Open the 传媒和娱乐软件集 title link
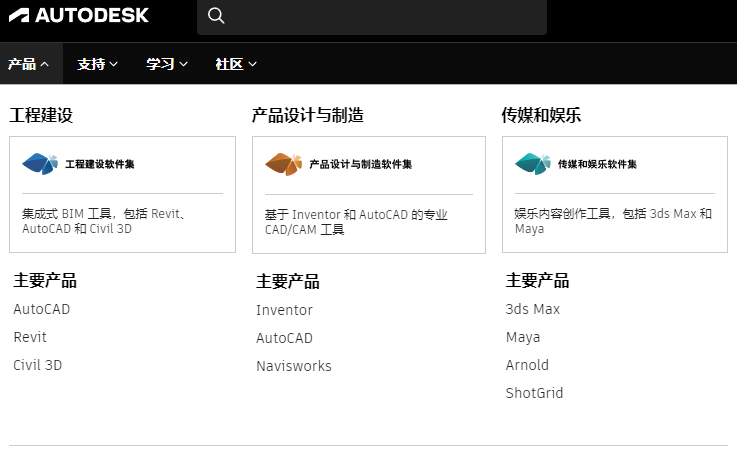 [x=597, y=164]
